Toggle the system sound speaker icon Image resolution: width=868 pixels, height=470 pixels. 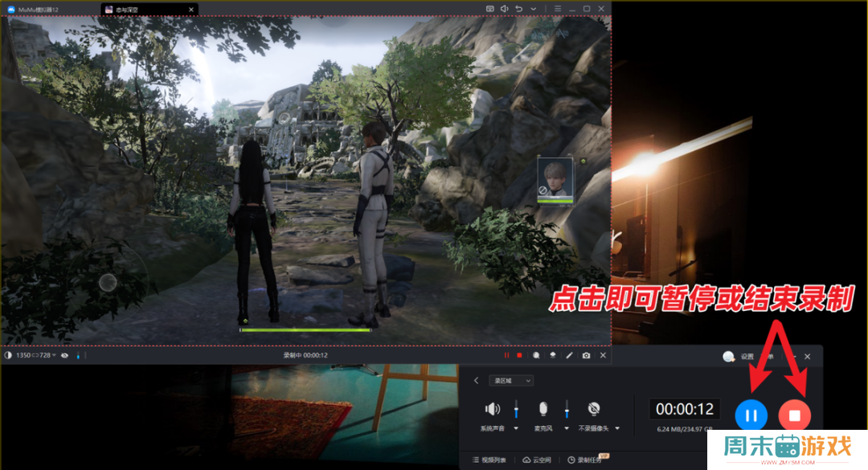493,408
